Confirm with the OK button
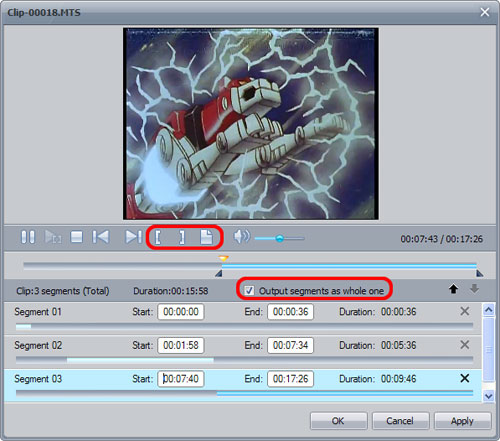 [x=338, y=421]
